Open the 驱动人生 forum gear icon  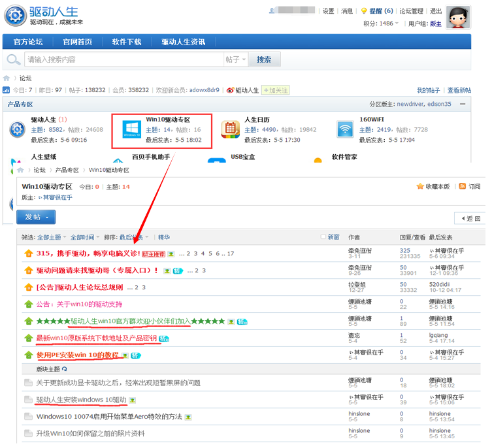point(17,131)
